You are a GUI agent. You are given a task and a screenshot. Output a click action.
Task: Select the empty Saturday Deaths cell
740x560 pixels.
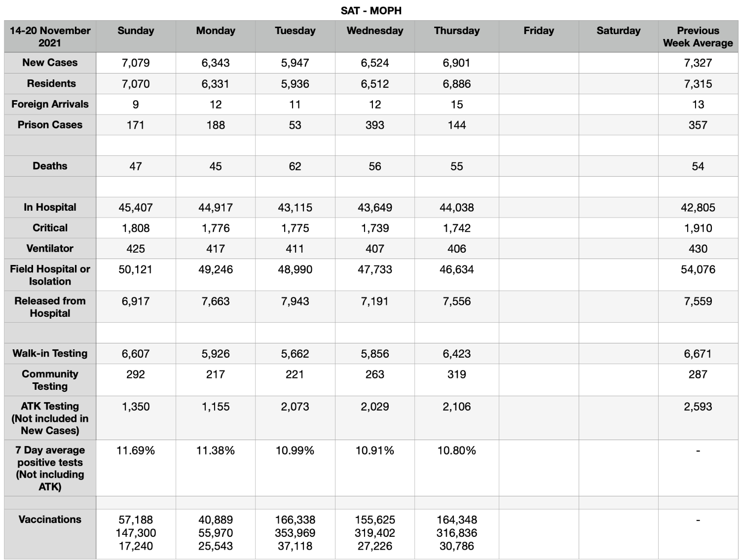pyautogui.click(x=619, y=166)
